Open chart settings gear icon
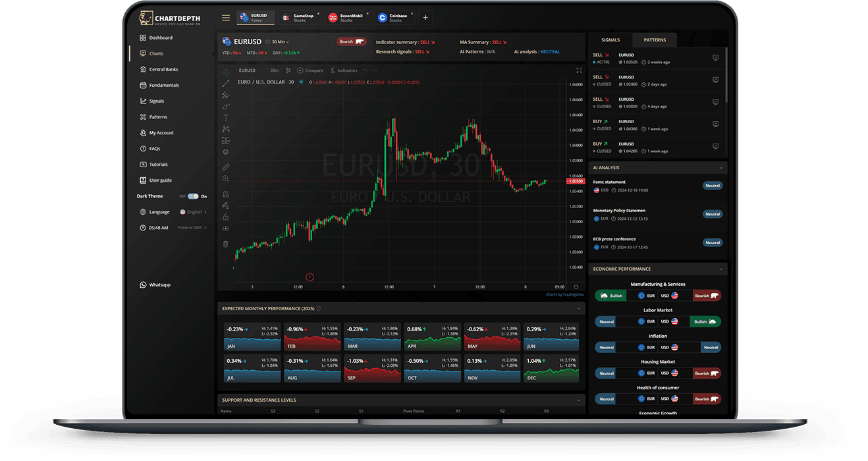Viewport: 868px width, 461px height. (x=576, y=286)
